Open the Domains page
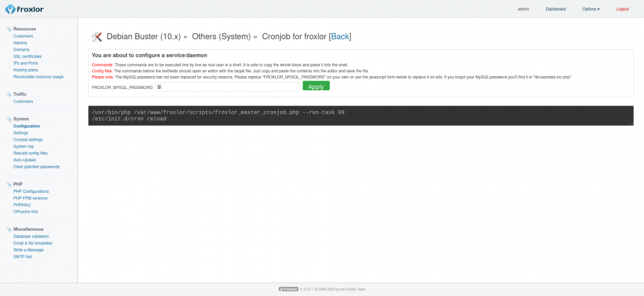Screen dimensions: 644x296 21,50
